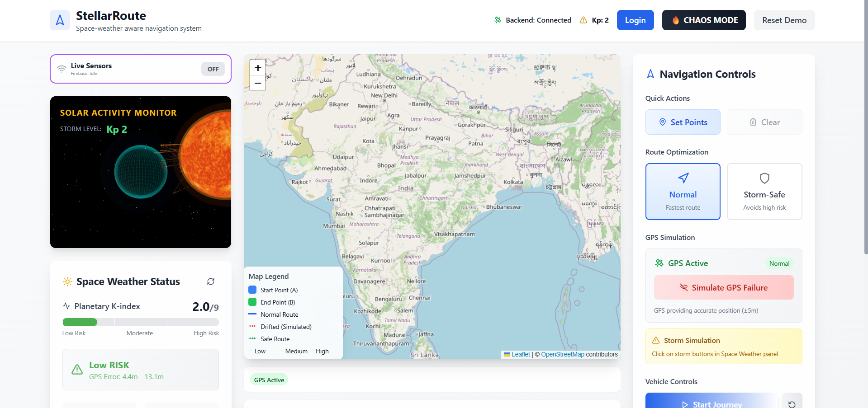Viewport: 868px width, 408px height.
Task: Click the shield icon on Storm-Safe option
Action: pyautogui.click(x=764, y=178)
